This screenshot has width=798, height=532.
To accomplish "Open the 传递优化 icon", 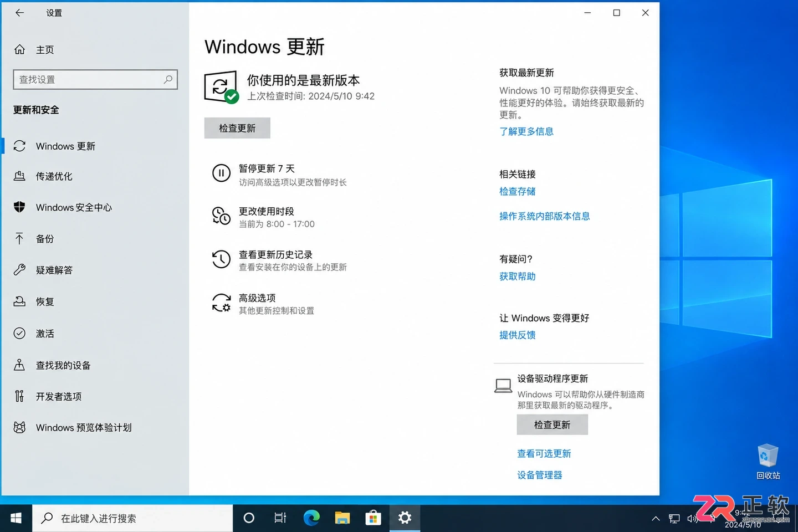I will [19, 176].
